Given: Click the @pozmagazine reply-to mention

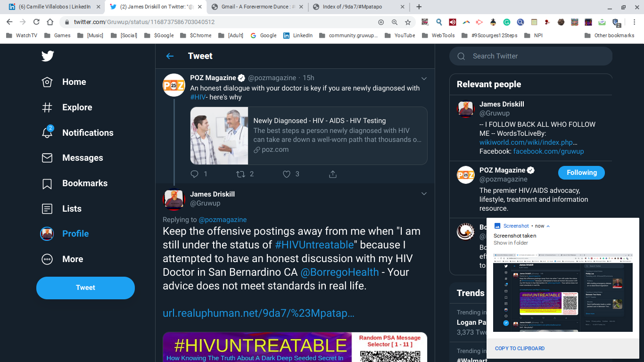Looking at the screenshot, I should click(x=223, y=220).
